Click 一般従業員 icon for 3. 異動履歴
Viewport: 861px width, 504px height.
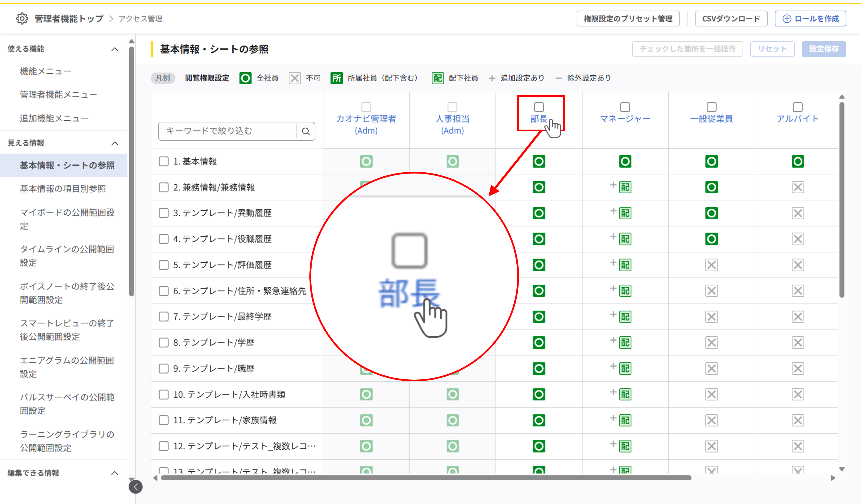pos(711,213)
